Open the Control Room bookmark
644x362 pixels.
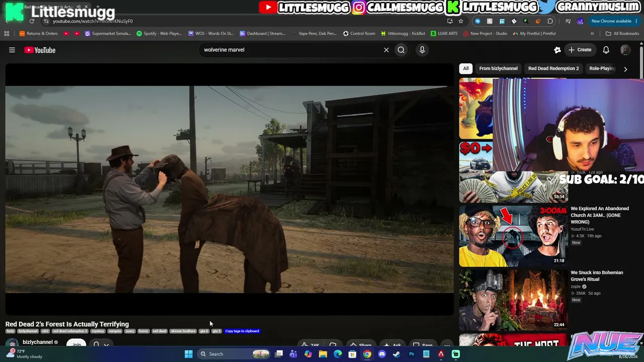359,33
